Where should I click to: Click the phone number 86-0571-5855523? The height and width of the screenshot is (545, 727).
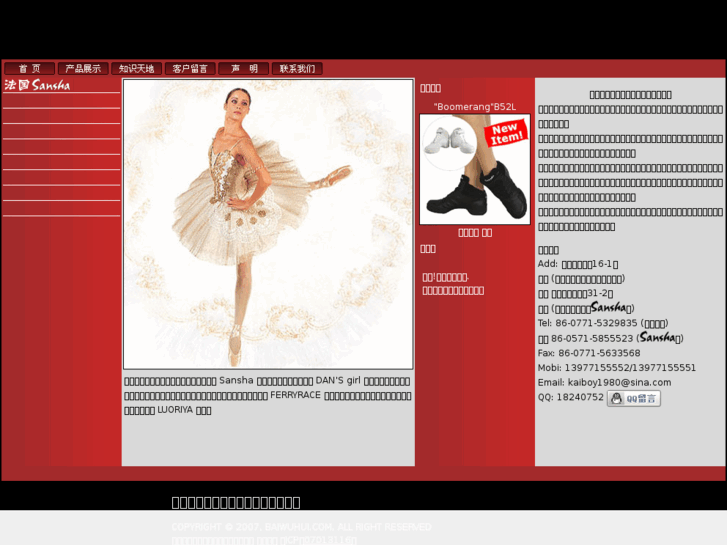(592, 338)
